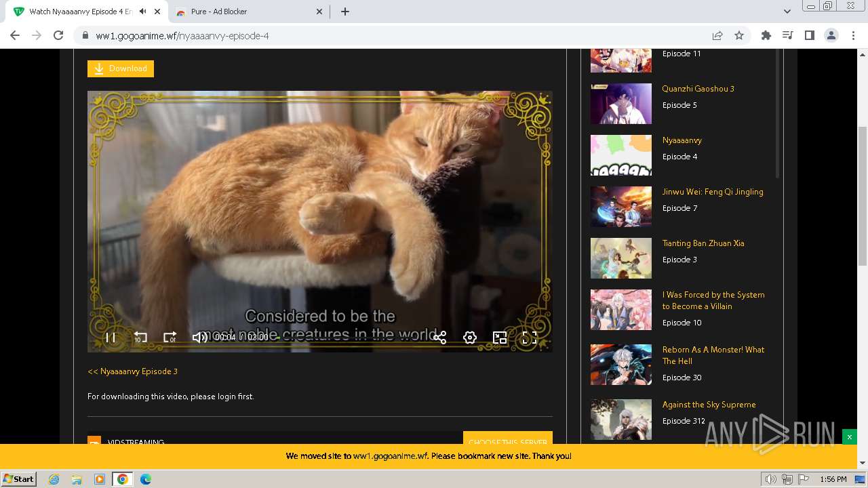Click the page vertical scrollbar
Screen dimensions: 868x488
point(863,197)
